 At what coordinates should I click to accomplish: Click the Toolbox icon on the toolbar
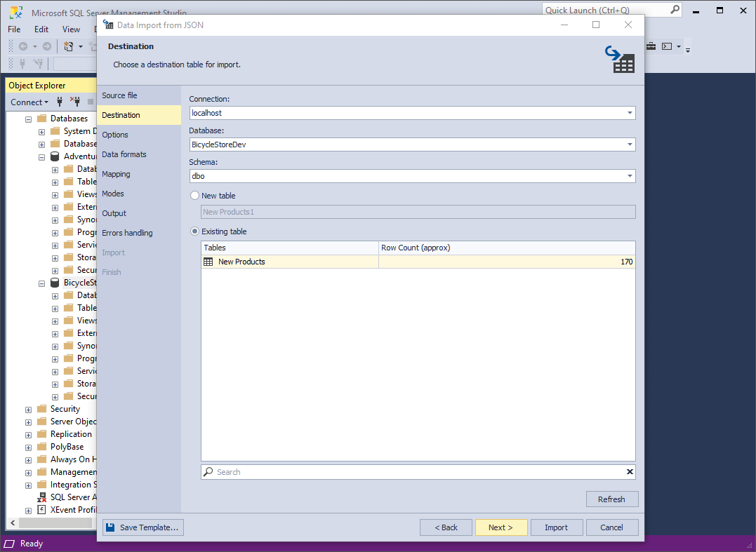point(651,47)
